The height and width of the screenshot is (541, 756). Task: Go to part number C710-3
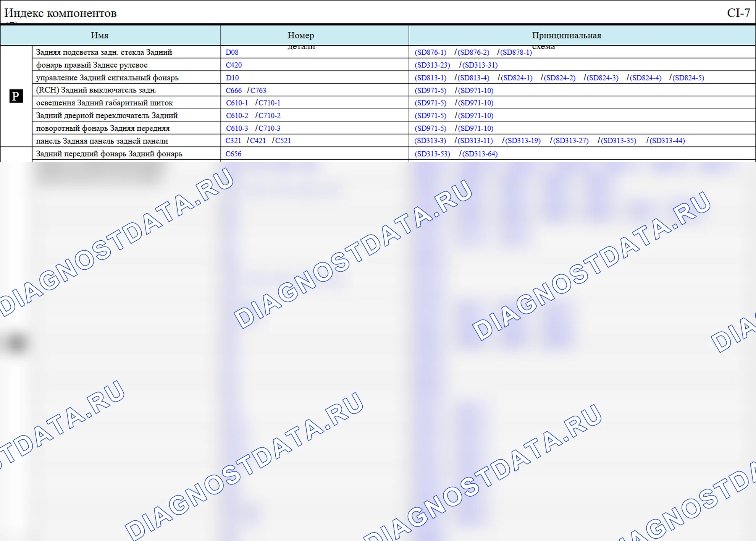269,128
